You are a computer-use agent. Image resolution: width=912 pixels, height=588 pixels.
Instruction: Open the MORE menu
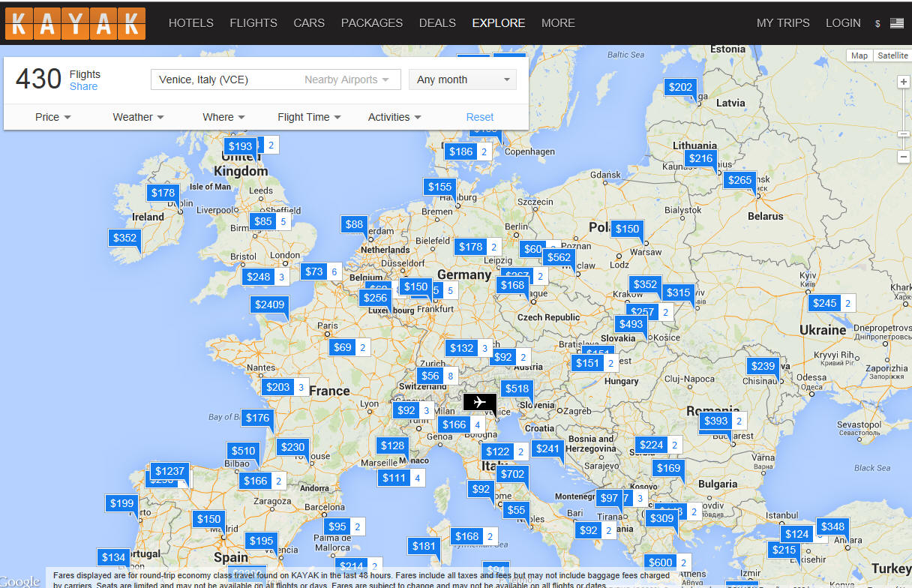(x=558, y=23)
